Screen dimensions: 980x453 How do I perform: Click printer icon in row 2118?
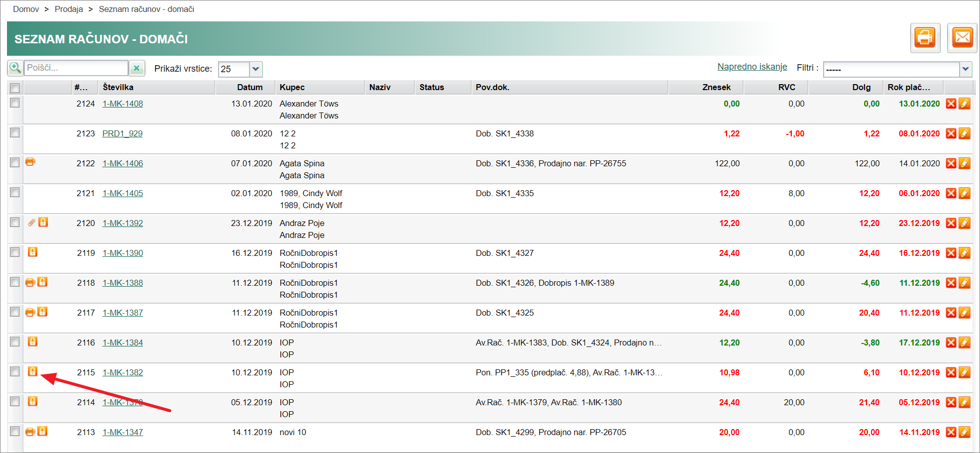pyautogui.click(x=30, y=282)
